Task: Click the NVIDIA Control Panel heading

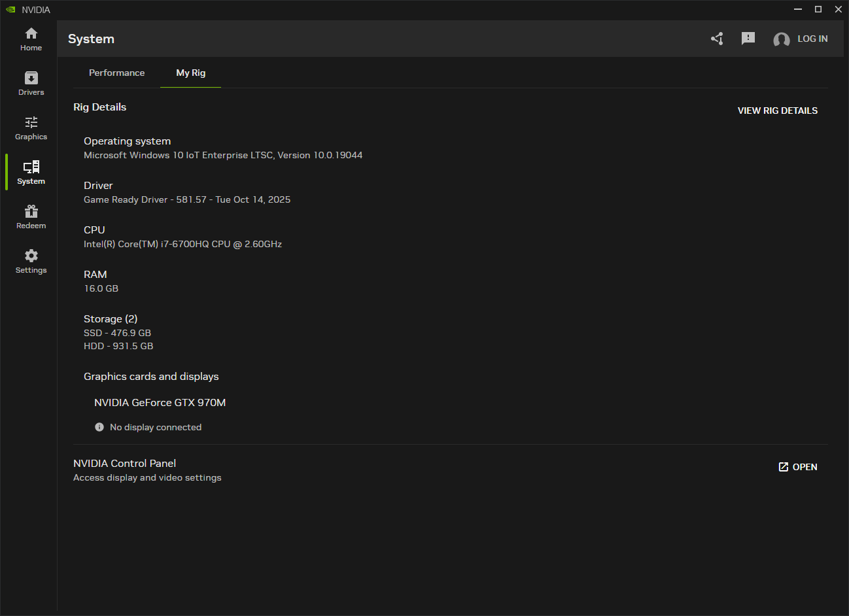Action: [x=125, y=463]
